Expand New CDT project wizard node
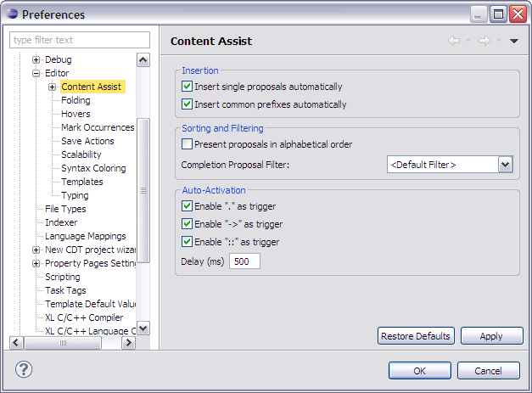The width and height of the screenshot is (532, 393). pyautogui.click(x=36, y=250)
